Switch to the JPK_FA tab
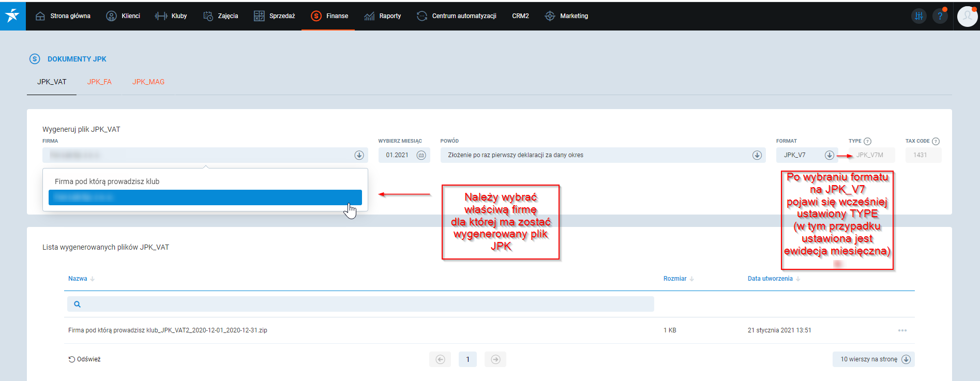 [99, 82]
